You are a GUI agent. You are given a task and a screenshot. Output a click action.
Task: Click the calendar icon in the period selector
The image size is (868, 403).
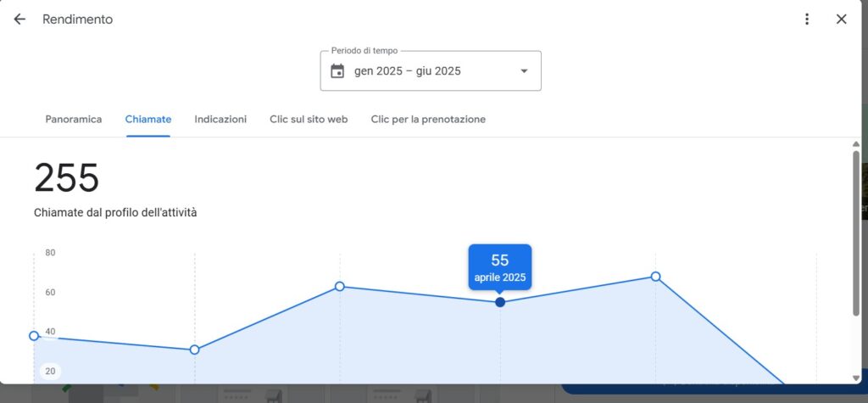[x=337, y=71]
